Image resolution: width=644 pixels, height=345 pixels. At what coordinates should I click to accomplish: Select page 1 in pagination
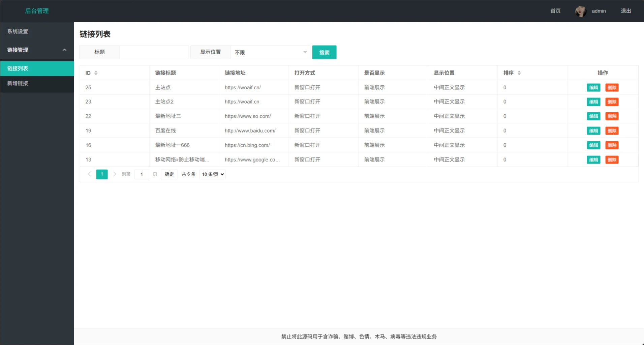(102, 174)
